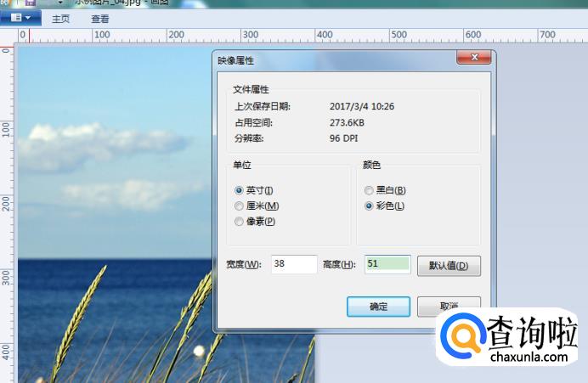Click the 高度(H) input field
The width and height of the screenshot is (588, 383).
(x=387, y=264)
